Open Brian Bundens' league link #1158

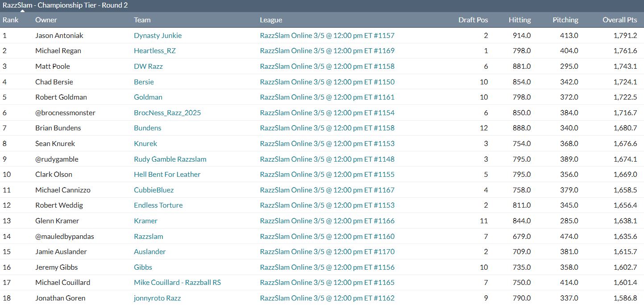pyautogui.click(x=327, y=128)
